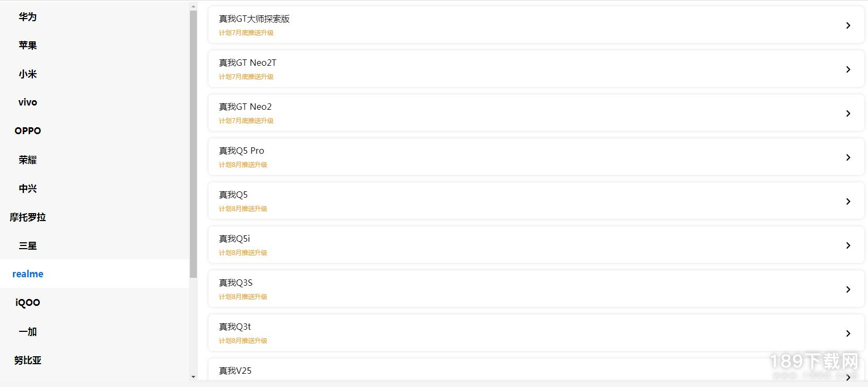Click chevron arrow on 真我Q5i row
The height and width of the screenshot is (387, 868).
[848, 245]
